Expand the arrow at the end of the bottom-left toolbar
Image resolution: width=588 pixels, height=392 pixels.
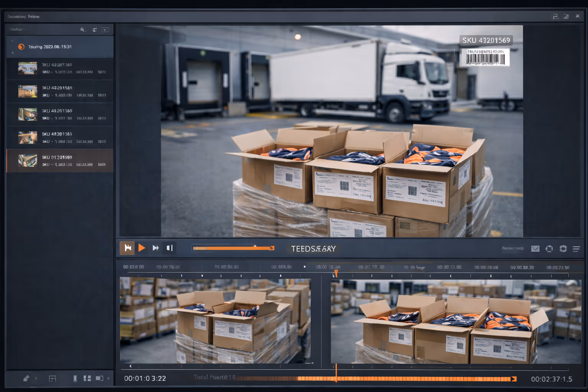[109, 379]
